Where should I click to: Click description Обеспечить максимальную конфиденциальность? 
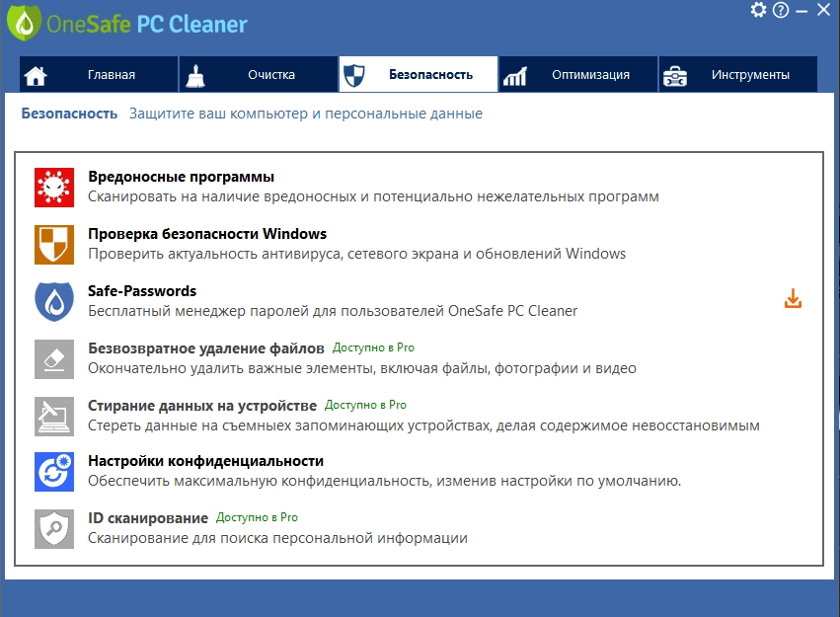(x=385, y=481)
